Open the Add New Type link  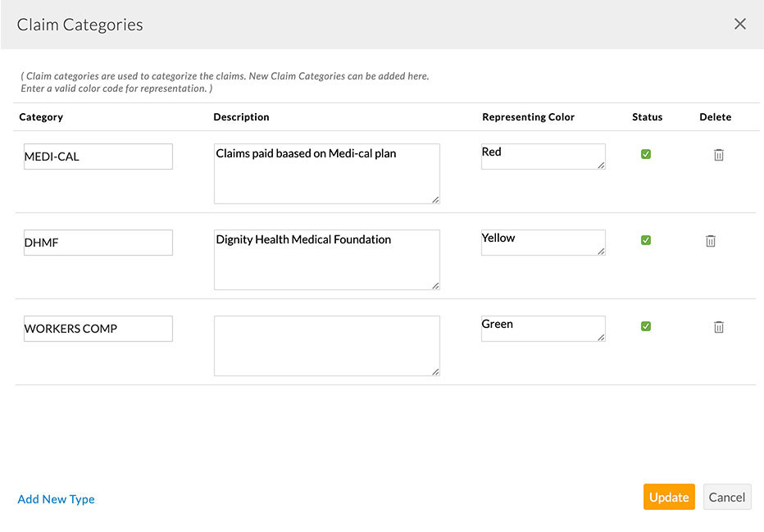click(56, 498)
